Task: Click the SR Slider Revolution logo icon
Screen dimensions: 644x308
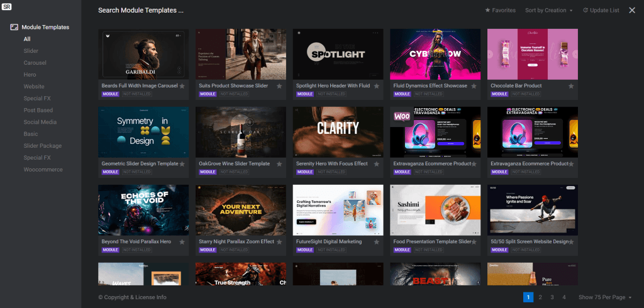Action: tap(6, 6)
